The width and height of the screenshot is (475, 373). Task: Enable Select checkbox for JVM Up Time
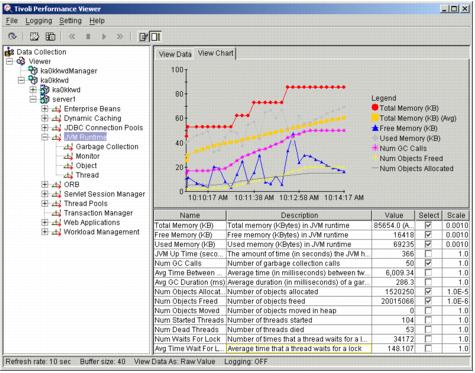(x=428, y=254)
